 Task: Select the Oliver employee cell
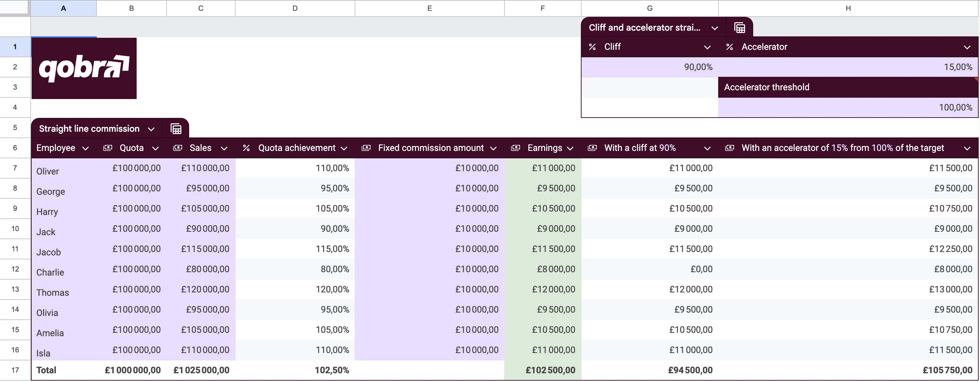[64, 168]
